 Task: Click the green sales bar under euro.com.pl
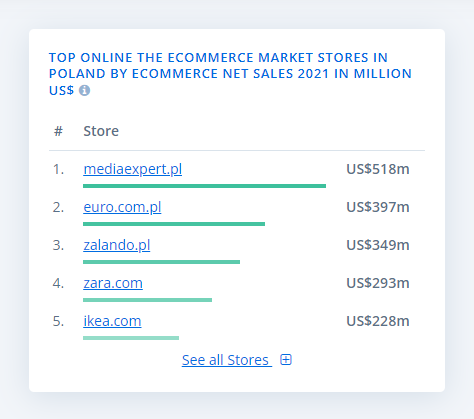174,224
